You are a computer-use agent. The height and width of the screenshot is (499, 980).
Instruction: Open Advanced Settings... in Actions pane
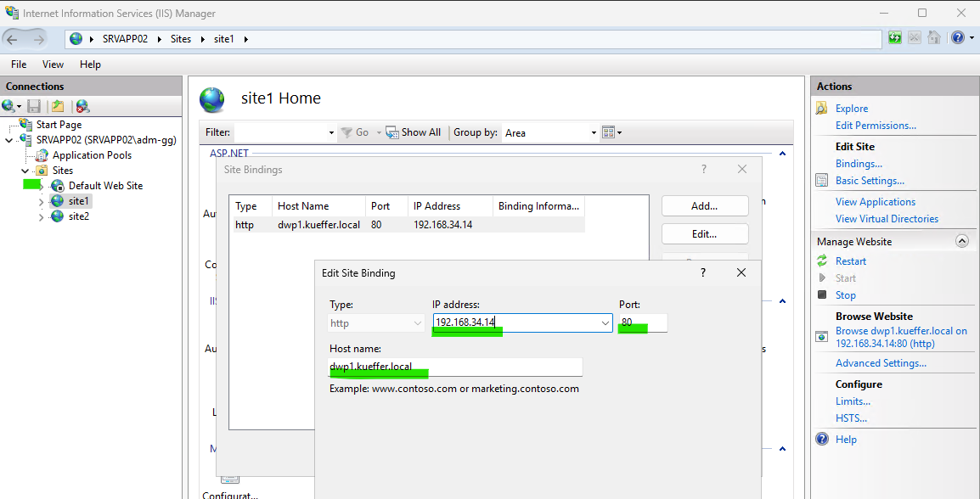point(881,363)
